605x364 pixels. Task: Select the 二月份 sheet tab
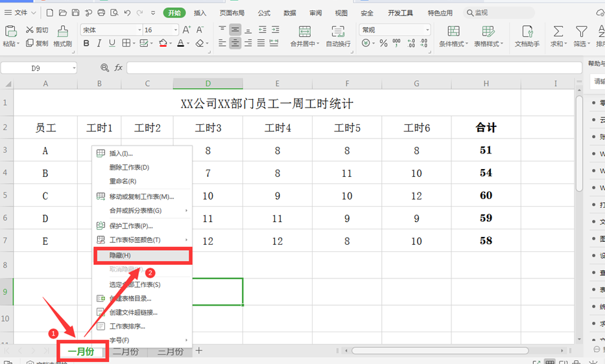125,352
